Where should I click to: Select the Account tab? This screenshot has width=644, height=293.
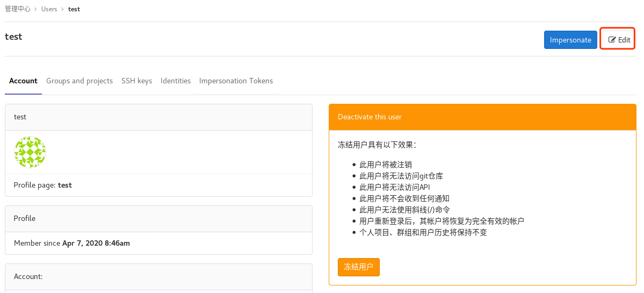point(23,81)
